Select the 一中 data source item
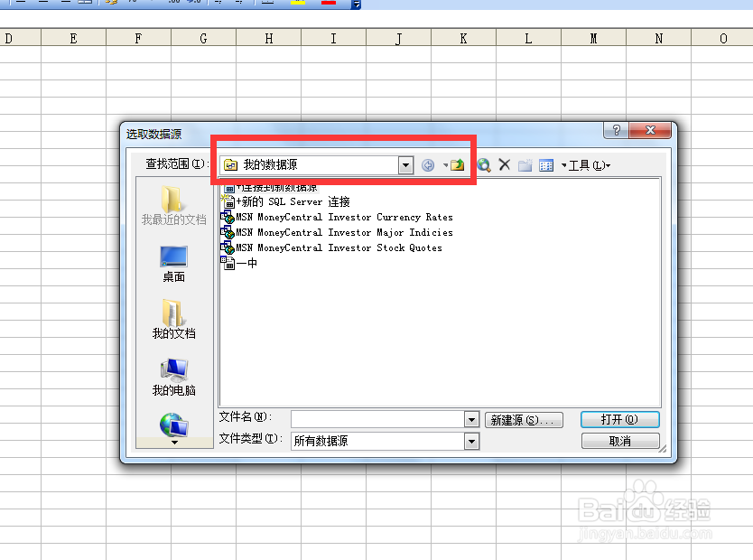753x560 pixels. pos(246,263)
